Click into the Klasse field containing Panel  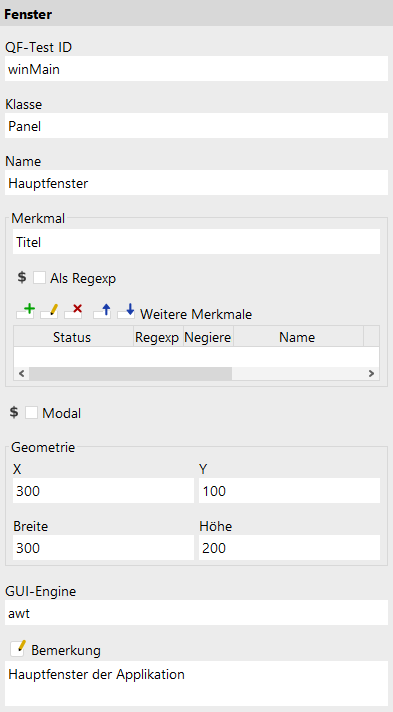pyautogui.click(x=196, y=126)
